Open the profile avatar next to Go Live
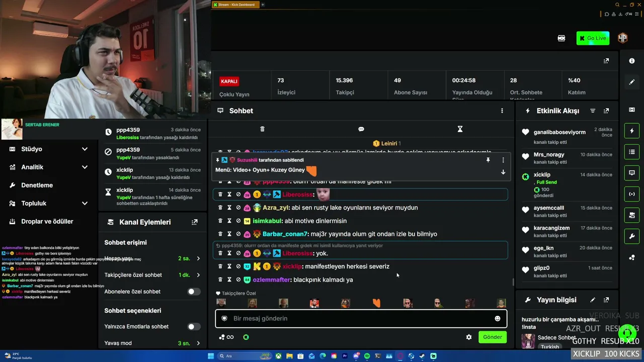 coord(623,38)
